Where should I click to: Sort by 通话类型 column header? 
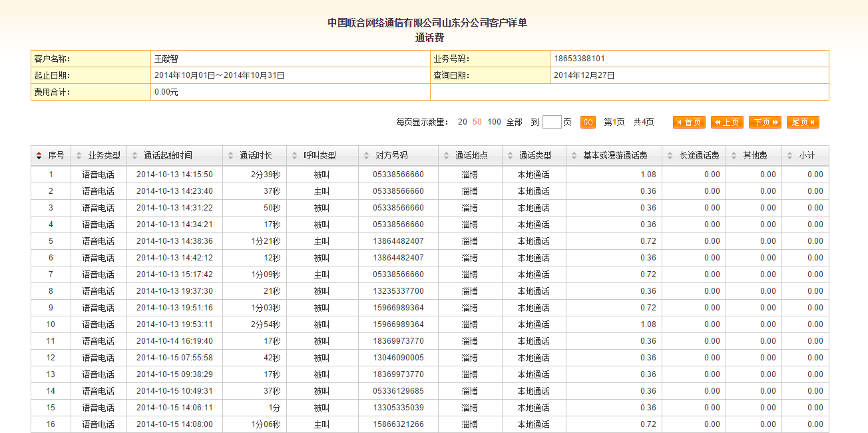tap(535, 156)
